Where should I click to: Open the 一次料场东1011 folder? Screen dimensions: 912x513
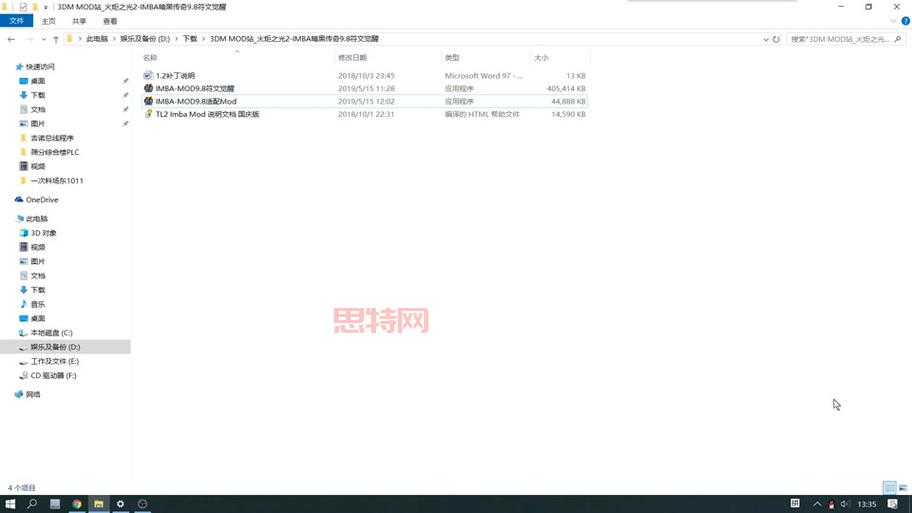56,180
